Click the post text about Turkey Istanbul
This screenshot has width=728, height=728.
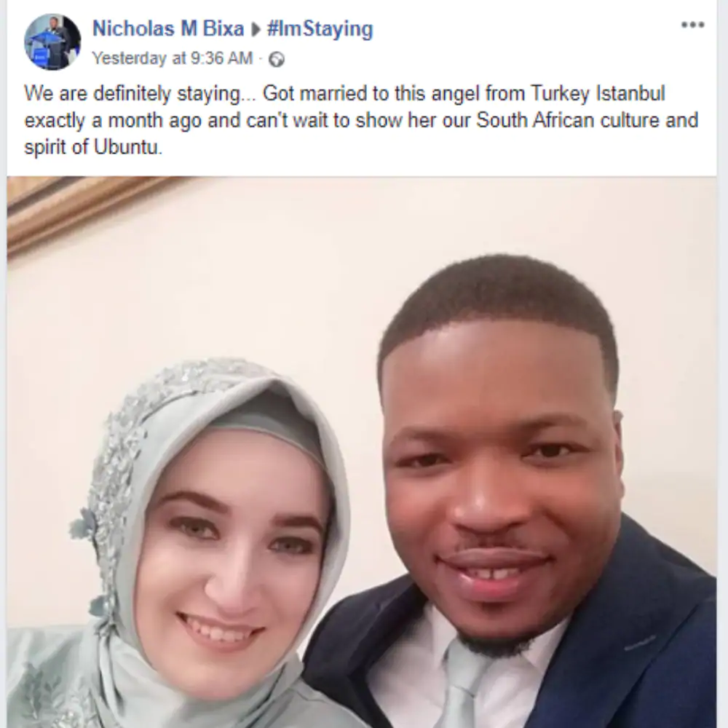361,120
